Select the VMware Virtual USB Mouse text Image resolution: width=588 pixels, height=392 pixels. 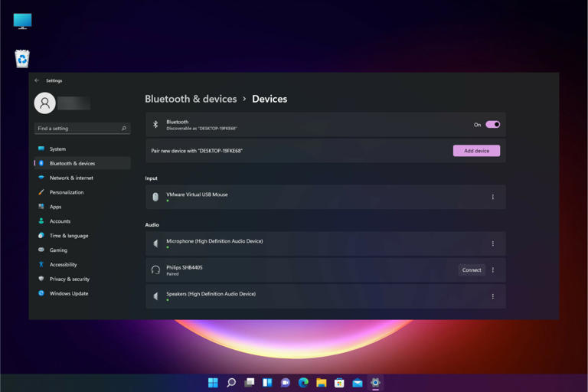click(x=197, y=194)
